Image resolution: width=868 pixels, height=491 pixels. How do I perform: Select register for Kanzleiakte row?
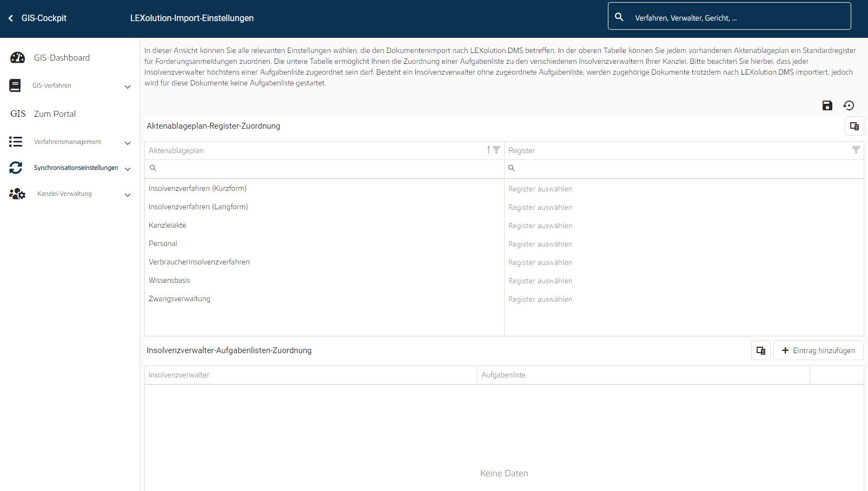tap(684, 225)
